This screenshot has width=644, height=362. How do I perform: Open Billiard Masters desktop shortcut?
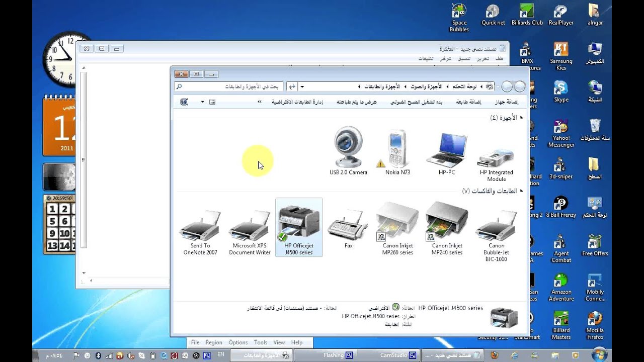(x=561, y=325)
